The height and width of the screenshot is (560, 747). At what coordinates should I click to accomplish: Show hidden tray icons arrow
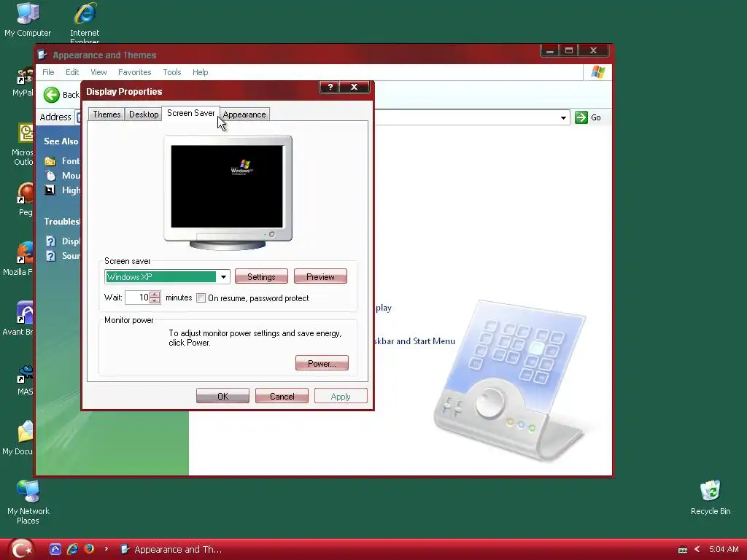[697, 549]
